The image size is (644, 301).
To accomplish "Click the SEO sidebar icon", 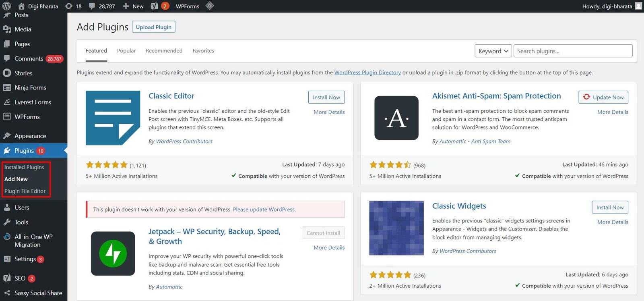I will click(7, 278).
